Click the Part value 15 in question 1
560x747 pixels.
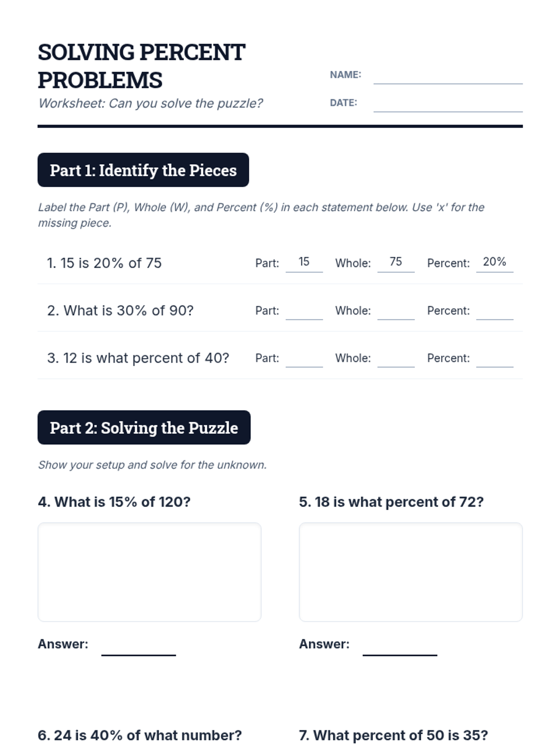[304, 262]
